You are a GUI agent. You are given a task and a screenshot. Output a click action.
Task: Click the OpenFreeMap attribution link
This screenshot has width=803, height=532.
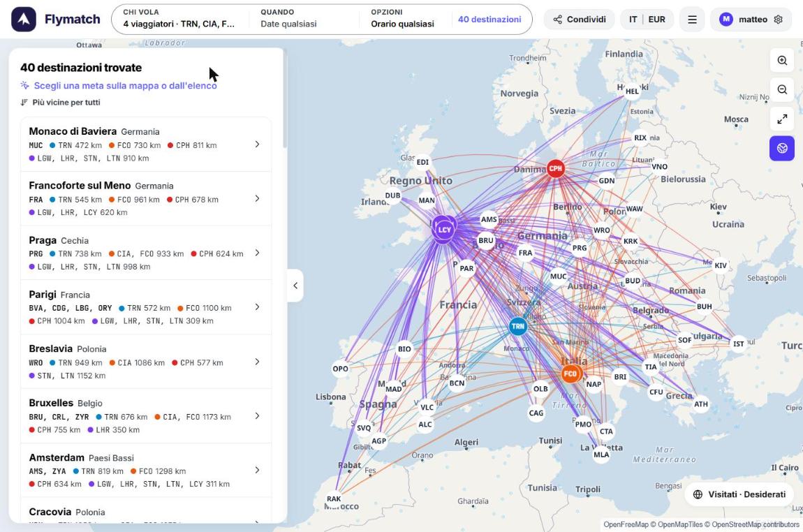626,525
